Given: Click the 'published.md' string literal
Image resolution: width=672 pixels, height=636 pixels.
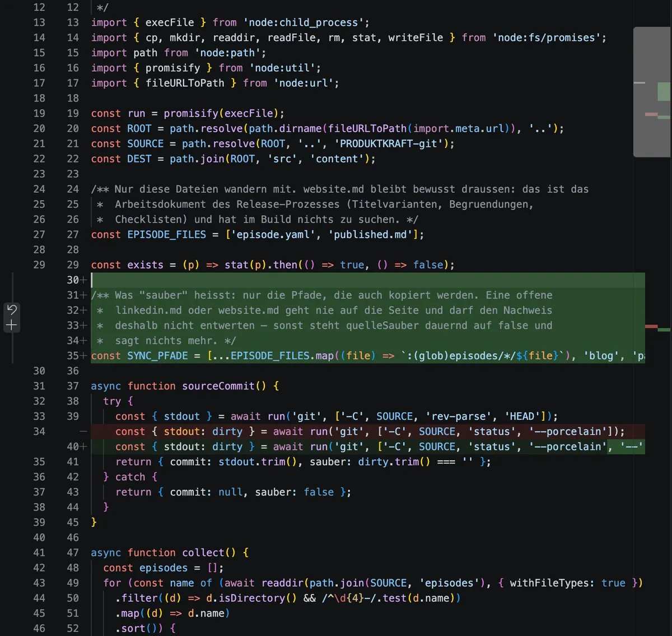Looking at the screenshot, I should pyautogui.click(x=370, y=234).
